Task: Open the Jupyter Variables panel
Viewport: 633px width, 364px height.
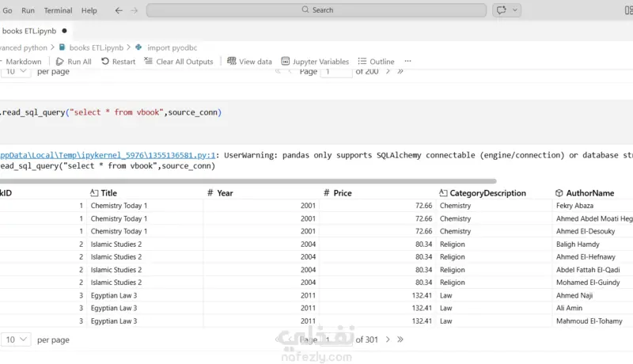Action: click(286, 61)
